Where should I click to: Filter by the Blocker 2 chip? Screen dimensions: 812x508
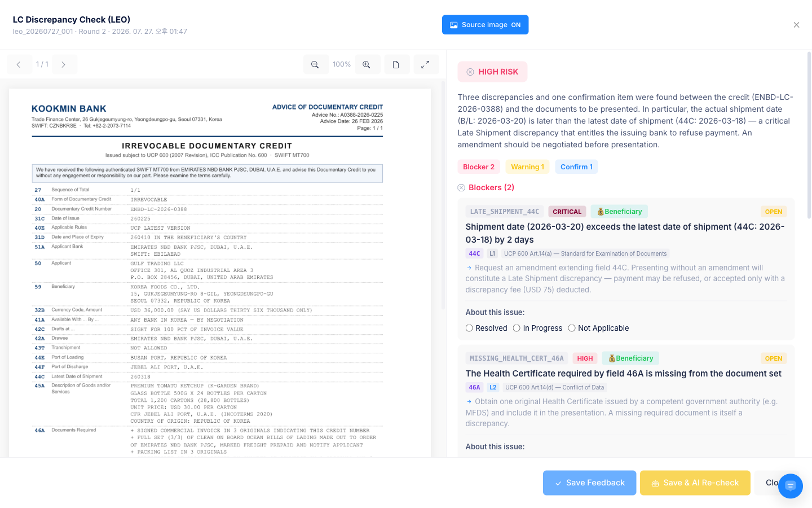(479, 167)
